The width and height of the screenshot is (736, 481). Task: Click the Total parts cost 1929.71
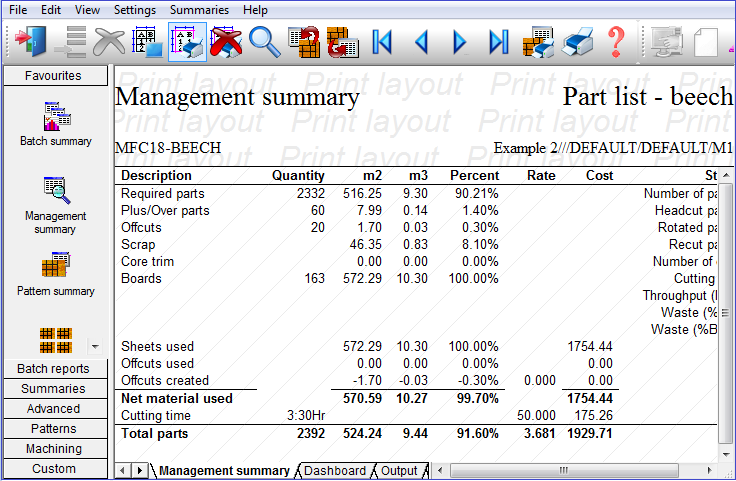click(590, 433)
